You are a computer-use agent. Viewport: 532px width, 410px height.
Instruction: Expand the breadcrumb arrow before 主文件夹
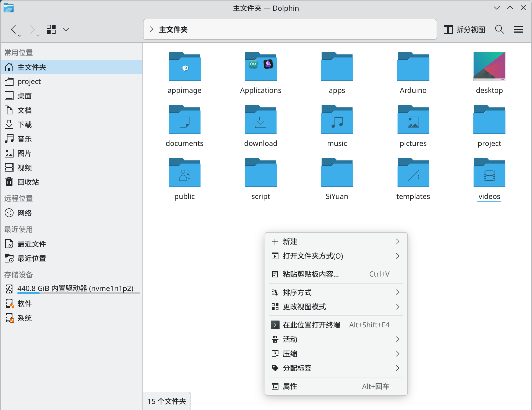[151, 29]
